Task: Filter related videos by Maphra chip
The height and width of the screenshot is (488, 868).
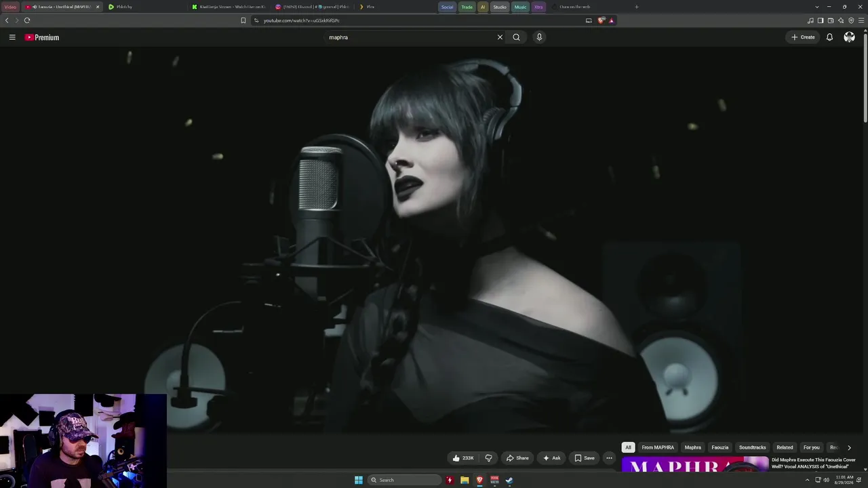Action: click(x=692, y=447)
